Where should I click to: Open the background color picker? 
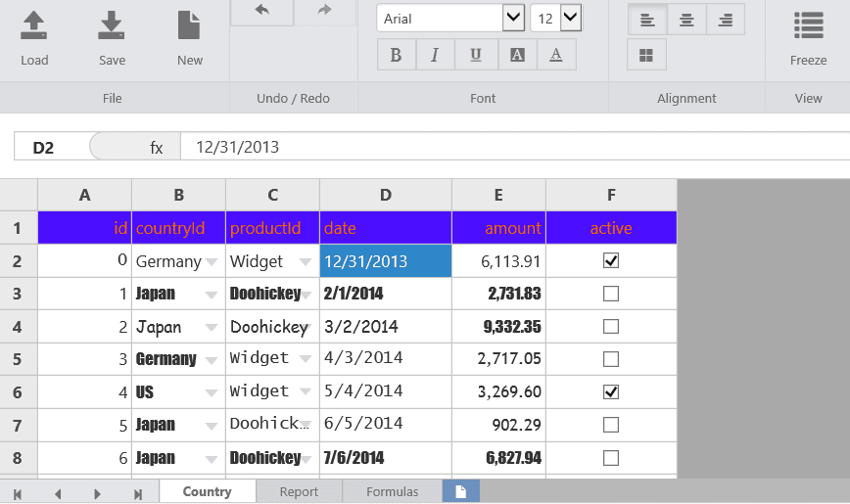(517, 55)
